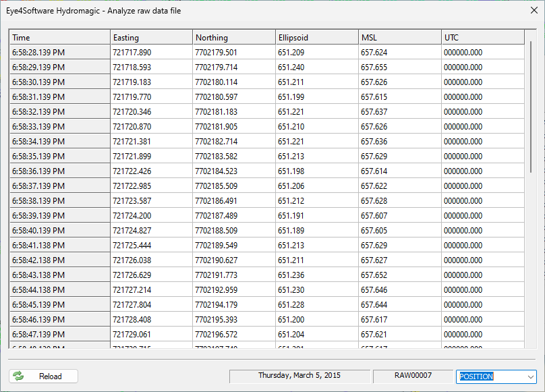This screenshot has height=392, width=545.
Task: Select the row header 6:58:46.139 PM
Action: 60,319
